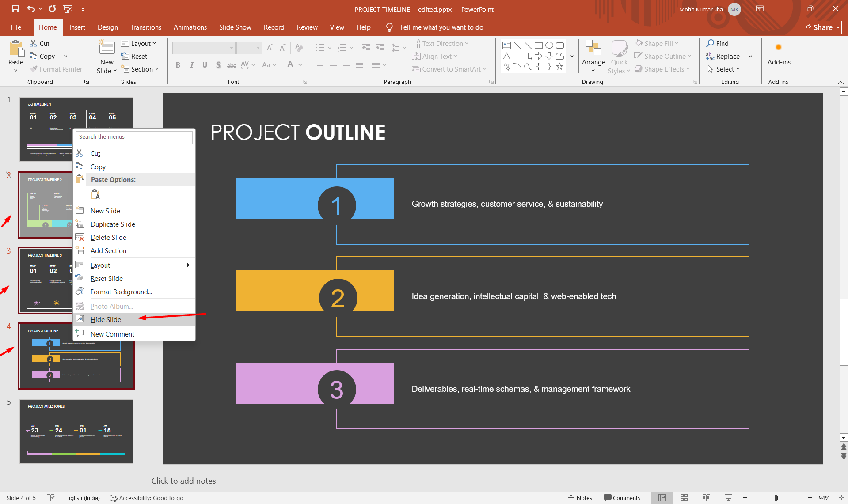Screen dimensions: 848x504
Task: Open the Transitions ribbon tab
Action: [x=146, y=27]
